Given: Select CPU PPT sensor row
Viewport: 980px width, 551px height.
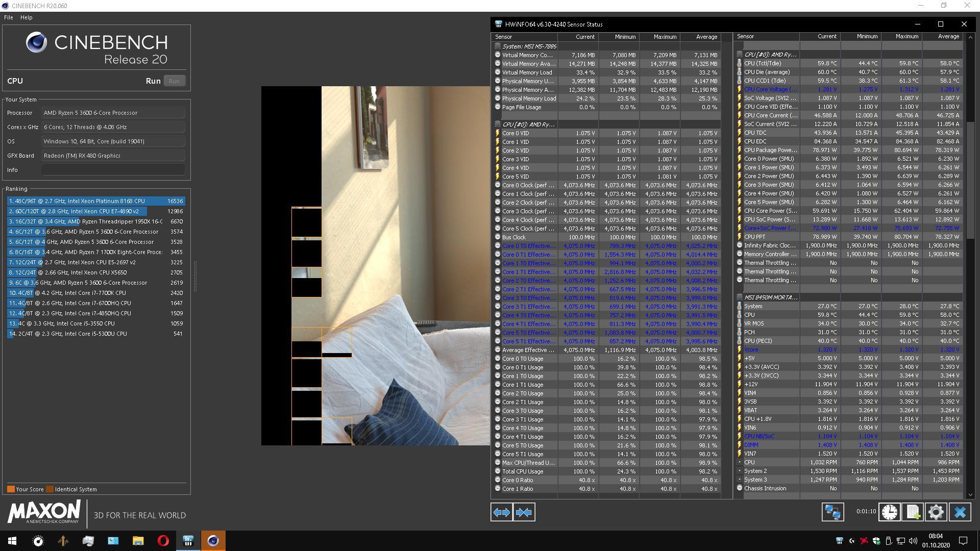Looking at the screenshot, I should tap(848, 237).
